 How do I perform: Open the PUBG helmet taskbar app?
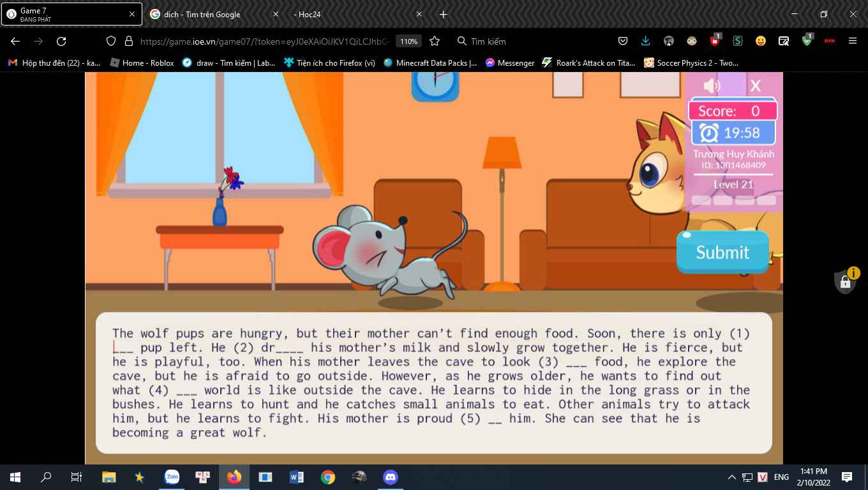[359, 477]
